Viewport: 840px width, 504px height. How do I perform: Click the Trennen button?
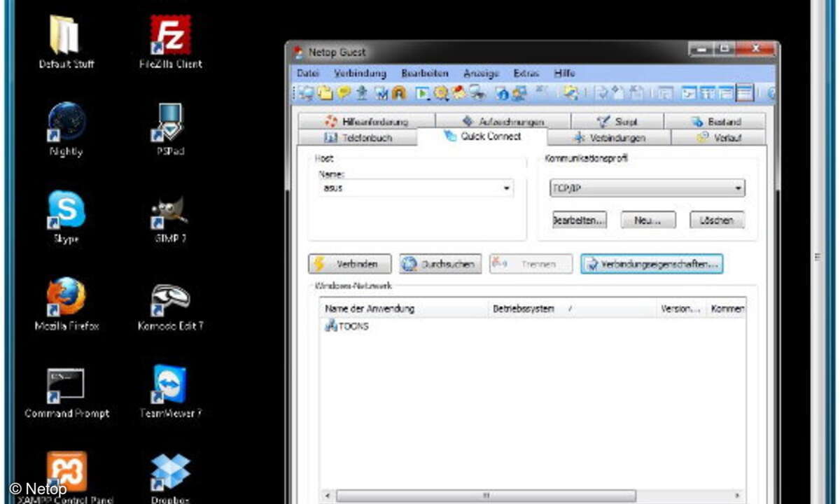tap(531, 264)
